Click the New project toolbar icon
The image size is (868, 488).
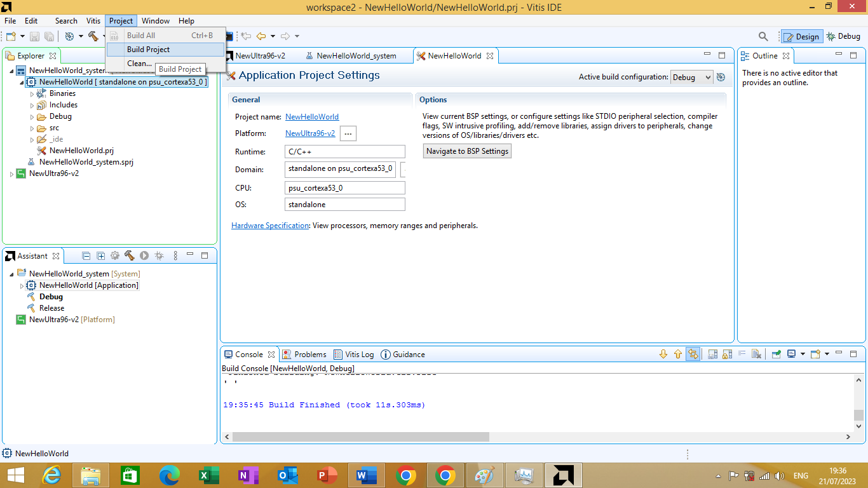[11, 36]
